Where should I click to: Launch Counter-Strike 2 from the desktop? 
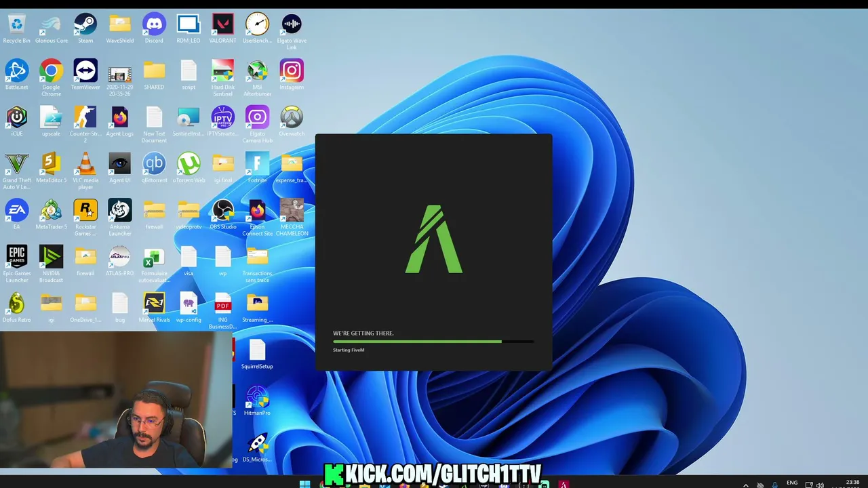pyautogui.click(x=85, y=117)
